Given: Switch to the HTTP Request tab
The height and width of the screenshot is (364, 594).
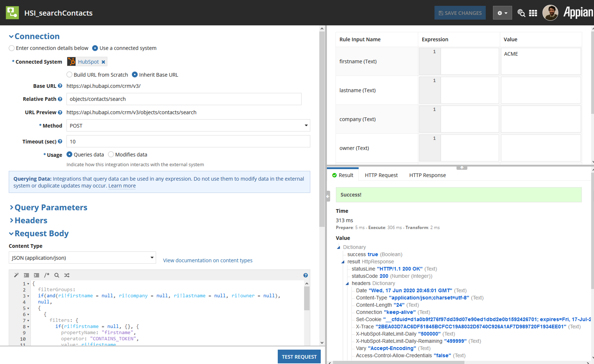Looking at the screenshot, I should (x=381, y=175).
